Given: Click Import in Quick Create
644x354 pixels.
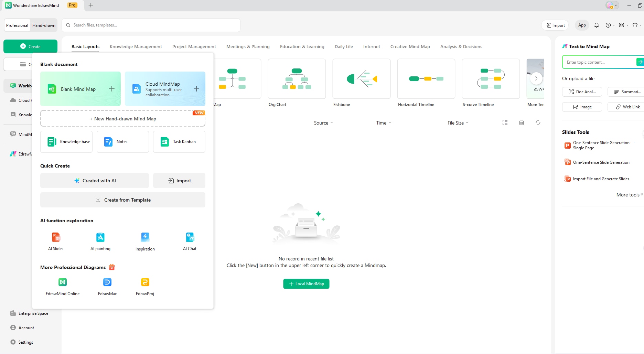Looking at the screenshot, I should pyautogui.click(x=179, y=181).
